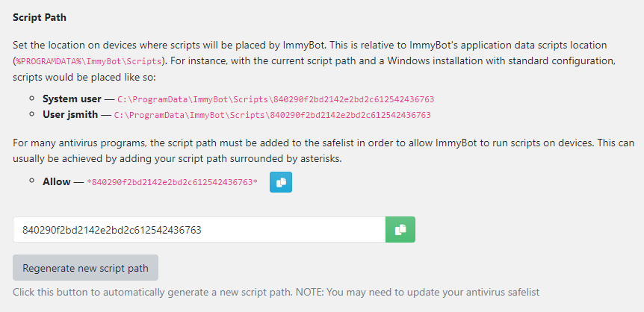The image size is (644, 312).
Task: Click the green copy script path icon
Action: [x=400, y=230]
